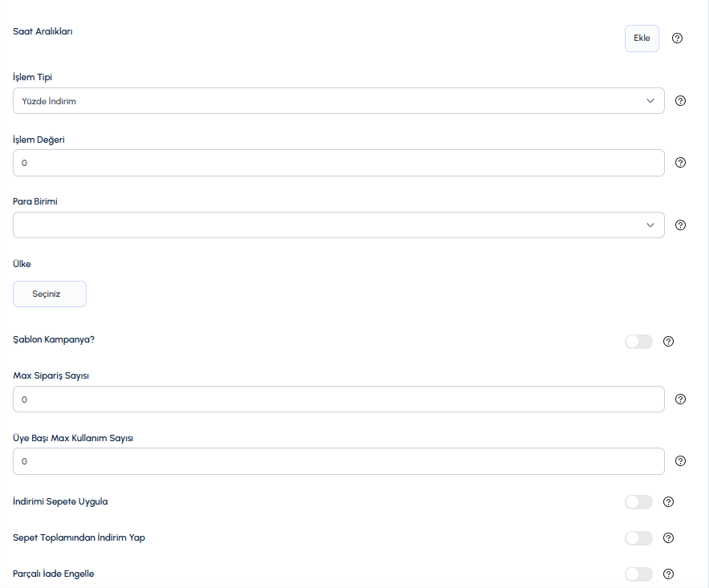Image resolution: width=709 pixels, height=588 pixels.
Task: Open help icon next to Para Birimi
Action: (x=680, y=225)
